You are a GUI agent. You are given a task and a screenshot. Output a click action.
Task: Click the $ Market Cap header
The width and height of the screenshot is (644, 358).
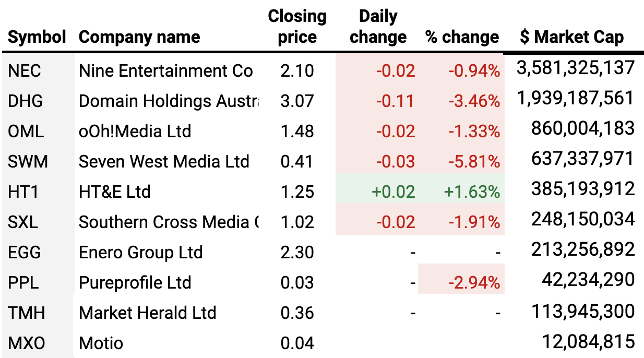pos(571,37)
